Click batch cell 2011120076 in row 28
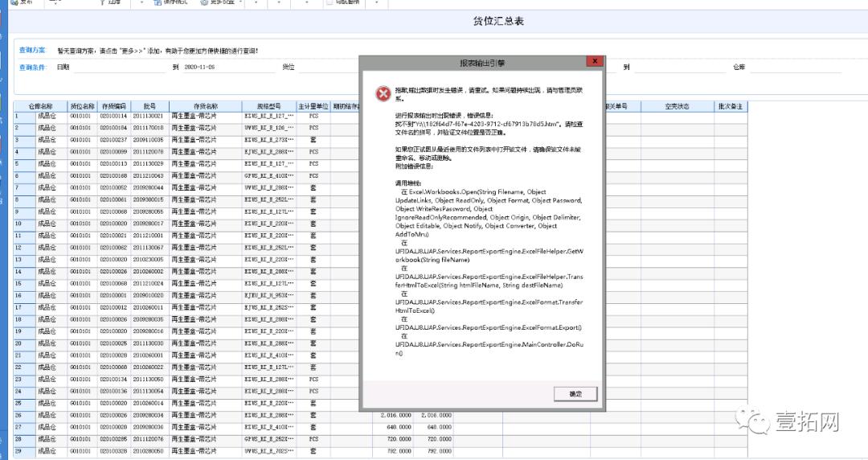 [149, 440]
